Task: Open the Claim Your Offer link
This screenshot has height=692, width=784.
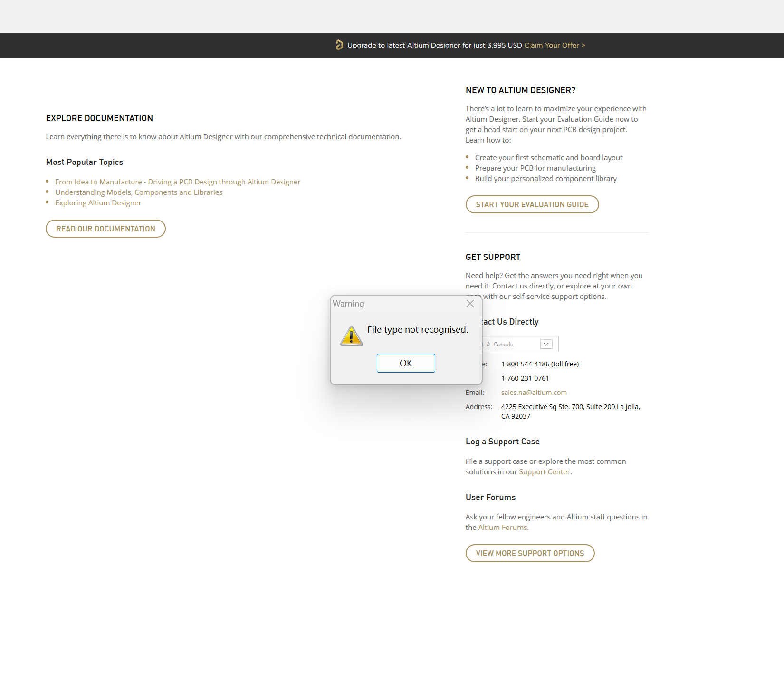Action: coord(555,45)
